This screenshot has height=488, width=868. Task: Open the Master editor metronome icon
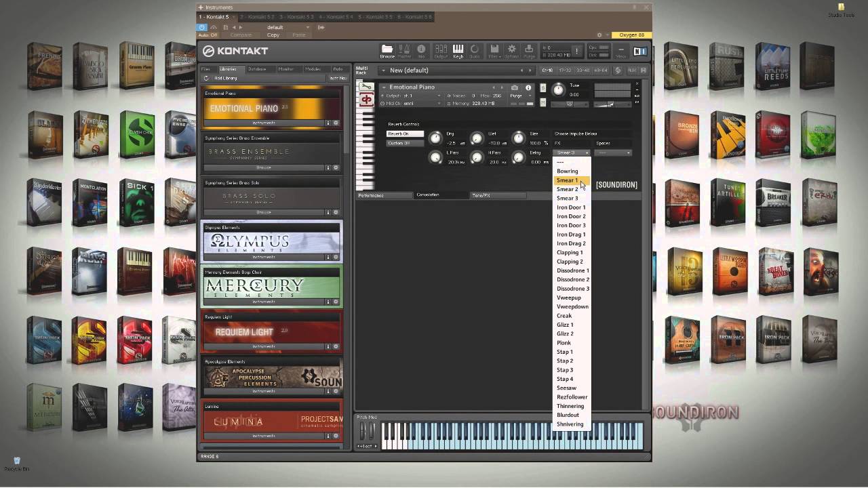pos(405,50)
